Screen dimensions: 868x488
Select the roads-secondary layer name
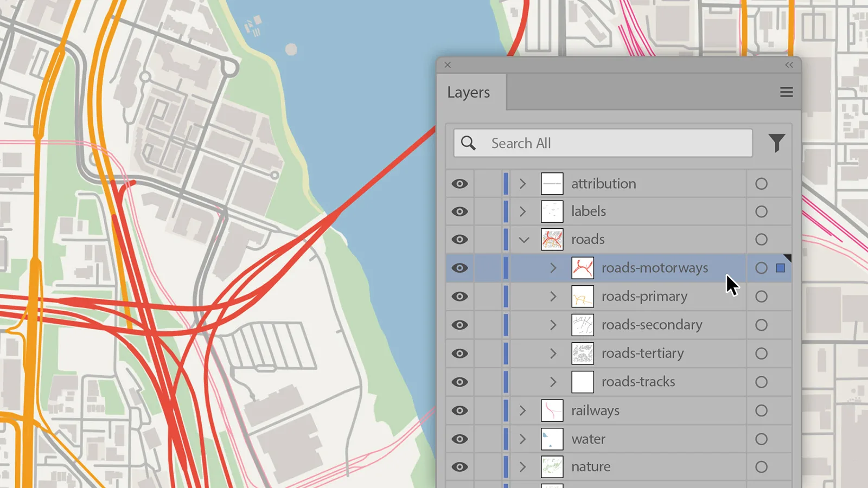(x=652, y=325)
